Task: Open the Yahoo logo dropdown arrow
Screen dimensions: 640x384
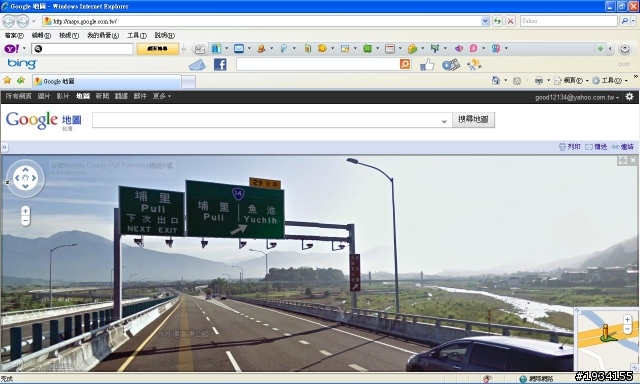Action: tap(24, 49)
